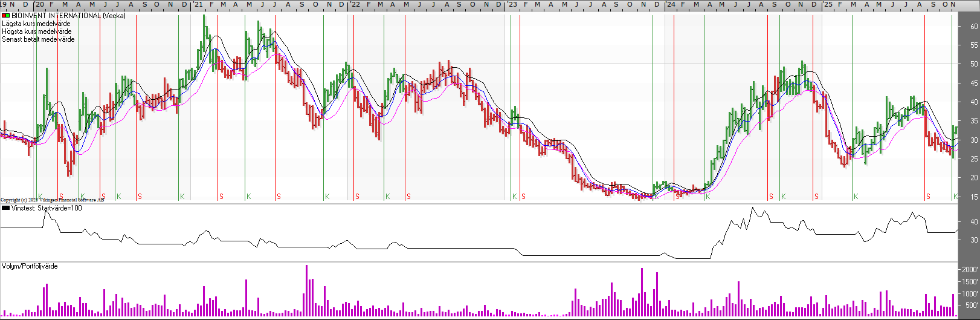This screenshot has width=980, height=320.
Task: Click the Volym/Portföljvärde panel title
Action: click(30, 266)
